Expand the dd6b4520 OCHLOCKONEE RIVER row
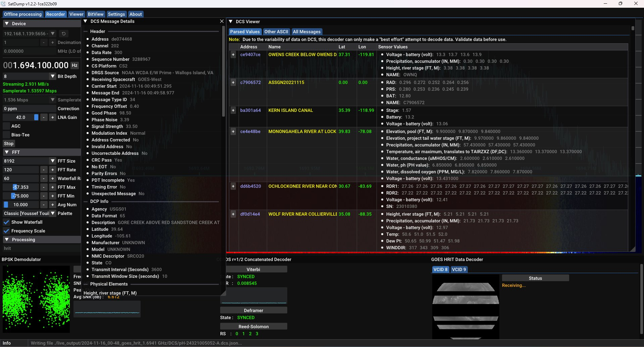 [x=233, y=186]
